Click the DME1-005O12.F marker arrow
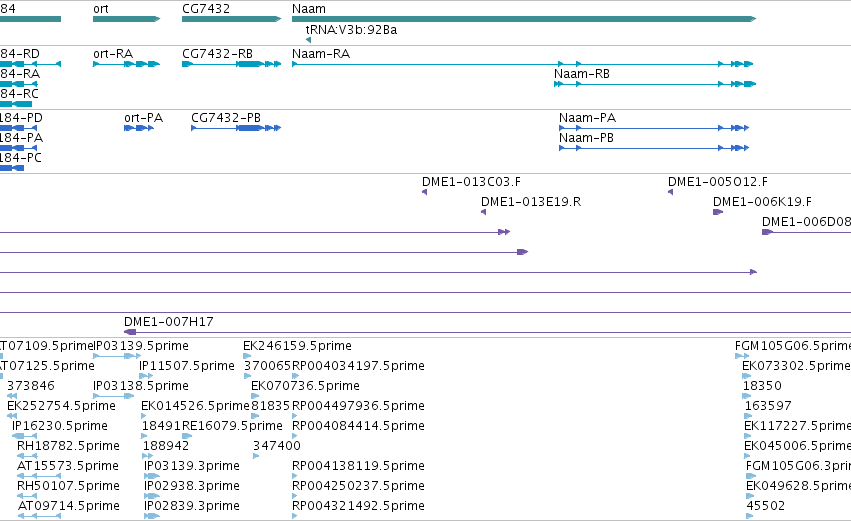Viewport: 851px width, 521px height. point(670,192)
